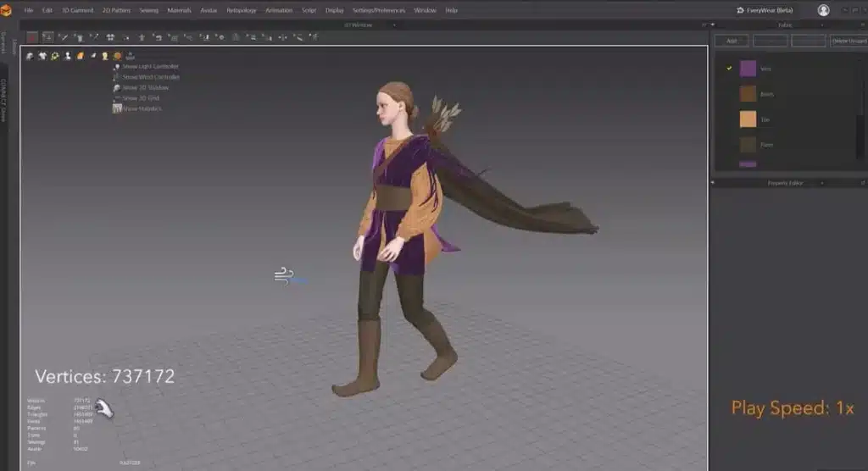868x471 pixels.
Task: Click the pop-out icon on Fabric panel header
Action: (x=862, y=25)
